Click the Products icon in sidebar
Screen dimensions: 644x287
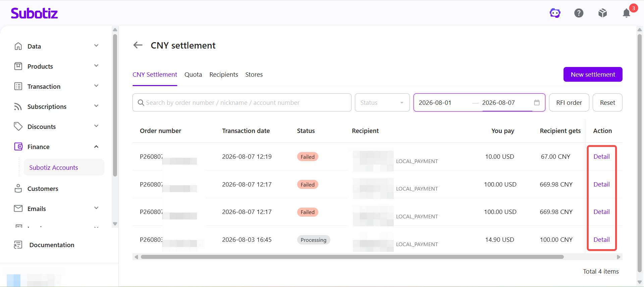click(18, 66)
